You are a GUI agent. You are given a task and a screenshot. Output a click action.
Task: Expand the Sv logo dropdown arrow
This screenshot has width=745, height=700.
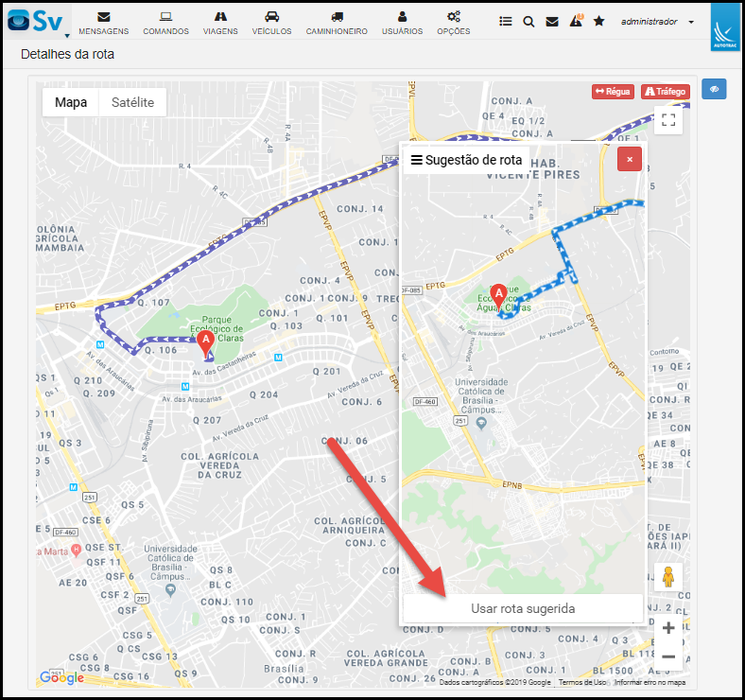pyautogui.click(x=67, y=36)
